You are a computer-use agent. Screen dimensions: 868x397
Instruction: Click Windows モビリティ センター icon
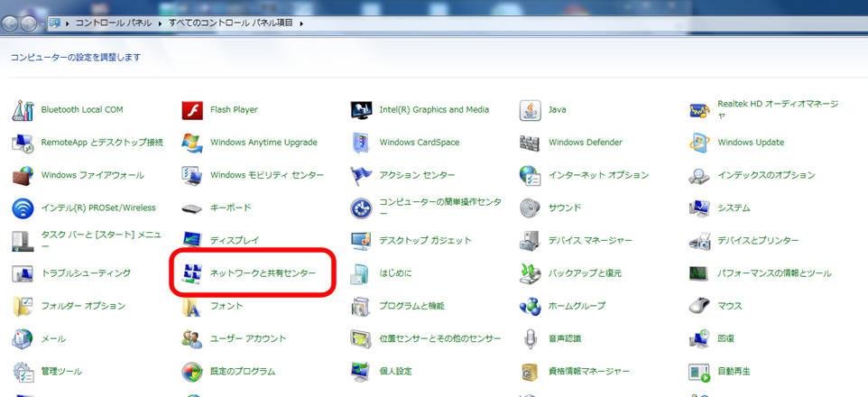pos(192,176)
